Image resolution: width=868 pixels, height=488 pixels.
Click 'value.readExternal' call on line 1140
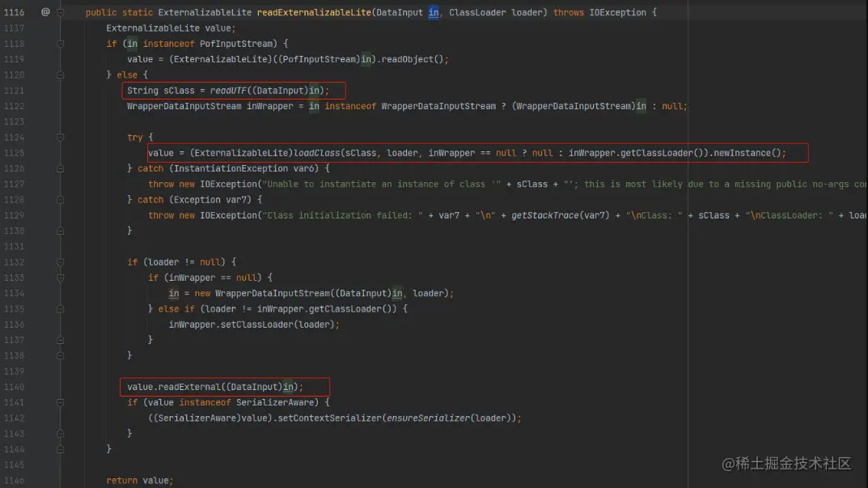174,387
